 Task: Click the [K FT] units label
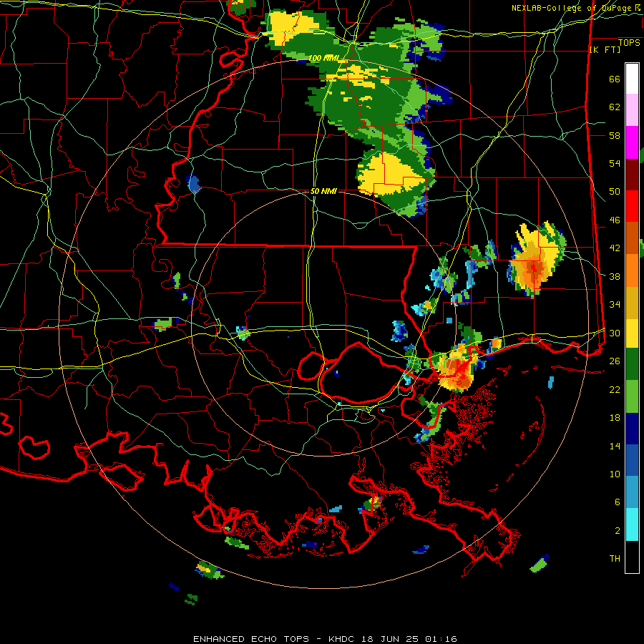coord(605,49)
